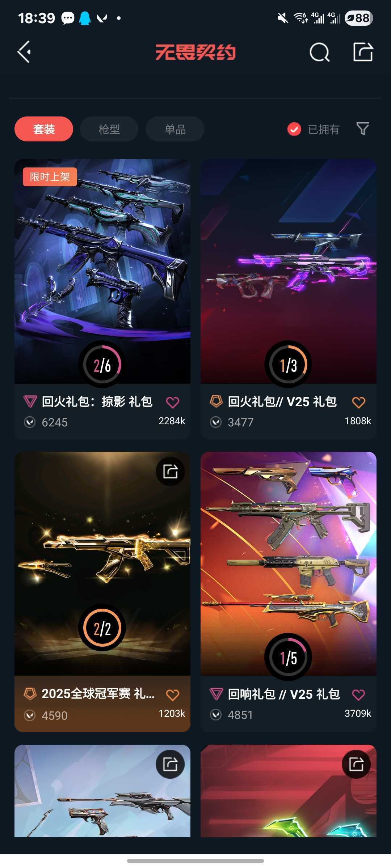The image size is (391, 868).
Task: Tap the share icon in header
Action: point(363,52)
